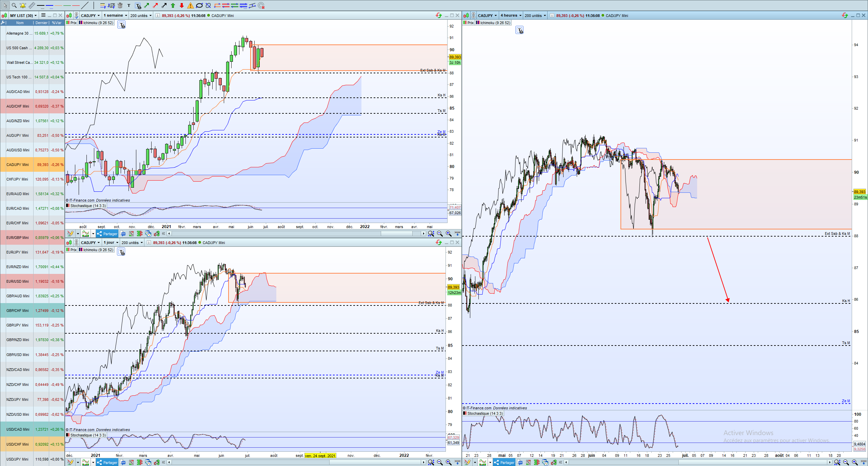Screen dimensions: 868x466
Task: Select the alert bell tool
Action: pyautogui.click(x=23, y=5)
